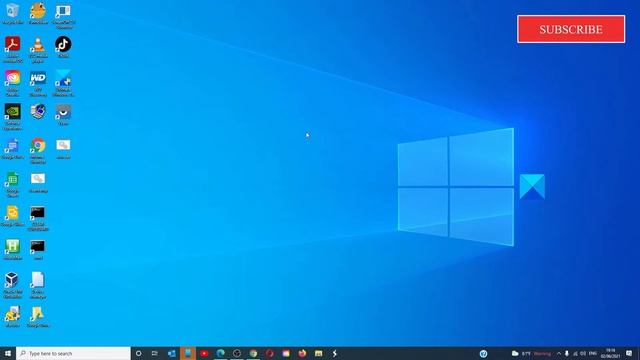640x360 pixels.
Task: Open the Windows Start menu
Action: (8, 353)
